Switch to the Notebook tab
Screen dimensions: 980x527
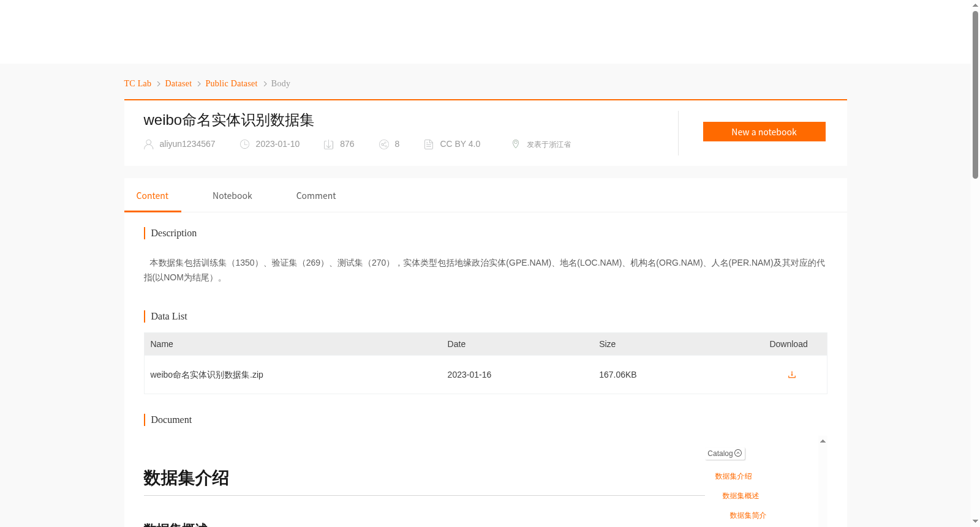(232, 196)
